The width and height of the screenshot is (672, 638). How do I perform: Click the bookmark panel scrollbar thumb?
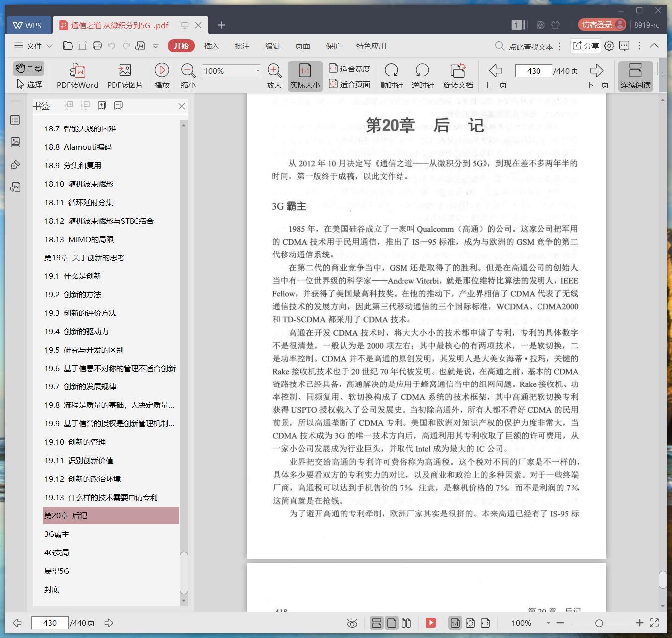click(184, 572)
